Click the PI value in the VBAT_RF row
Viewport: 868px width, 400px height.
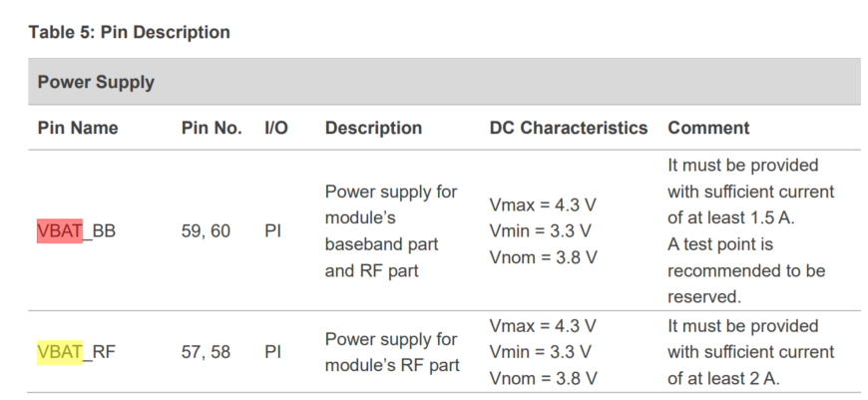pos(272,351)
